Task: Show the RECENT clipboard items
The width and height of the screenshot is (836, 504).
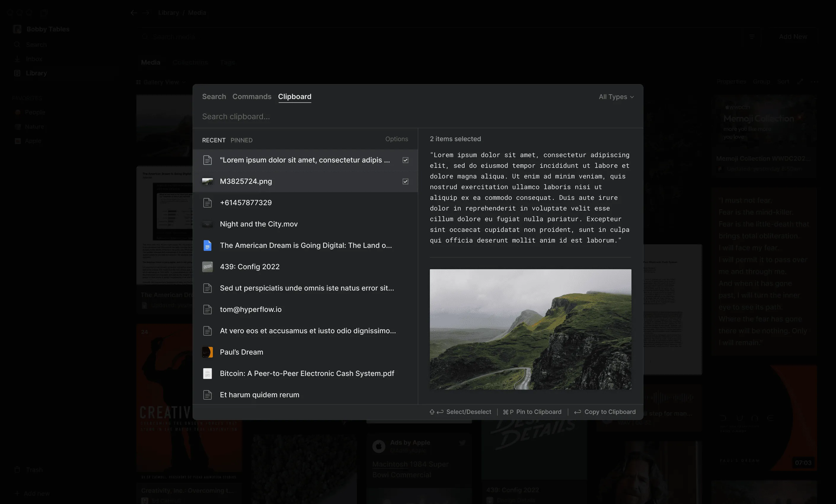Action: click(x=214, y=141)
